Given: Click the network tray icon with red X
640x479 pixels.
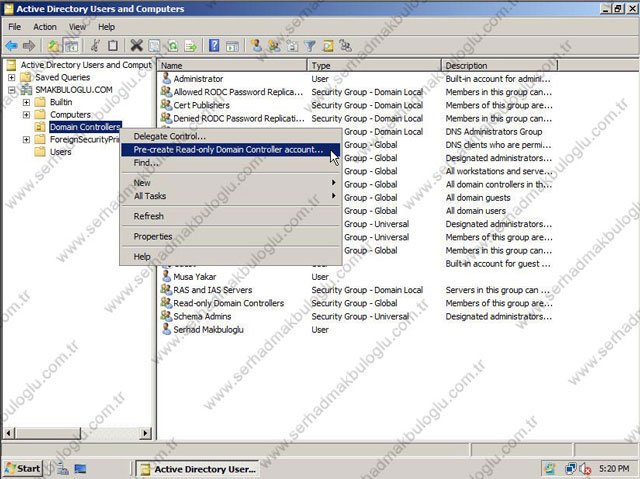Looking at the screenshot, I should pyautogui.click(x=586, y=469).
